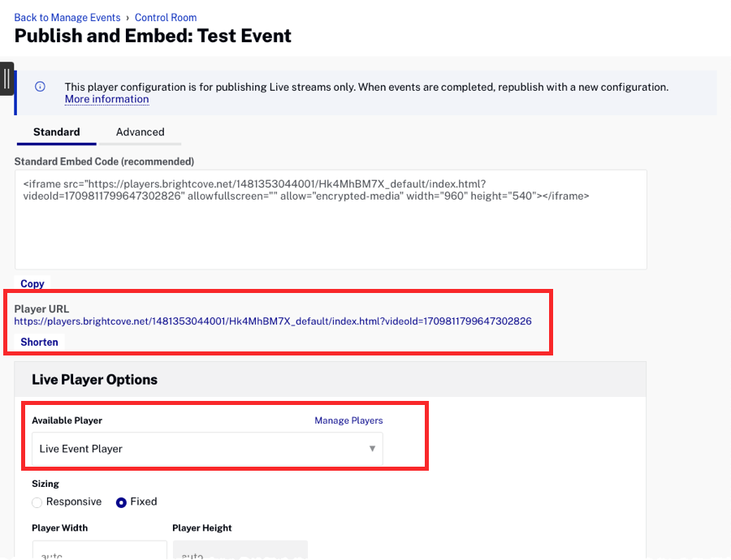Switch to the Standard tab
The image size is (731, 560).
[x=56, y=132]
